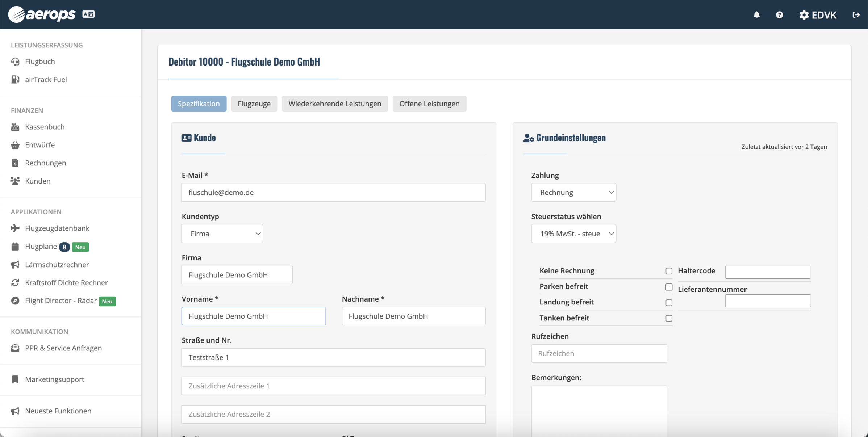The image size is (868, 437).
Task: Click the logout icon in the top bar
Action: point(856,15)
